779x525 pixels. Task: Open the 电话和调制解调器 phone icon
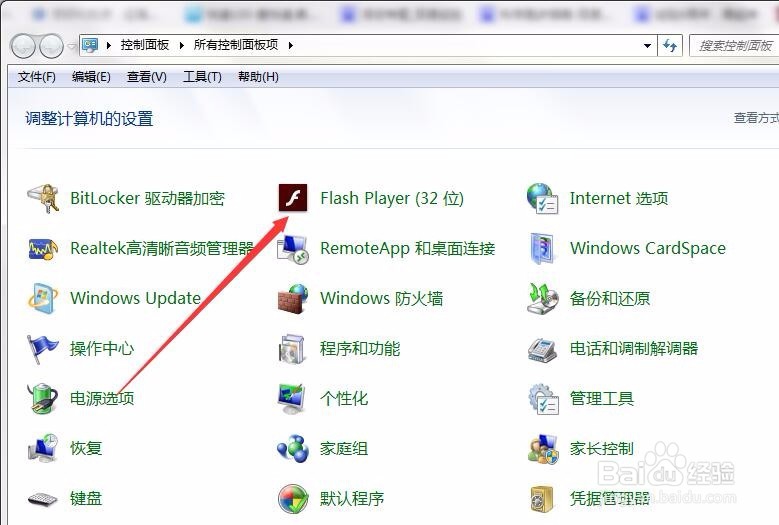[x=542, y=350]
